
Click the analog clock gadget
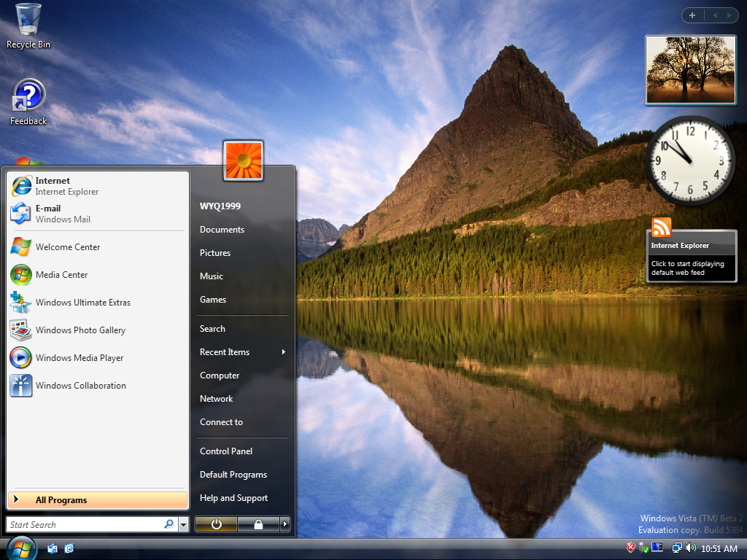690,160
